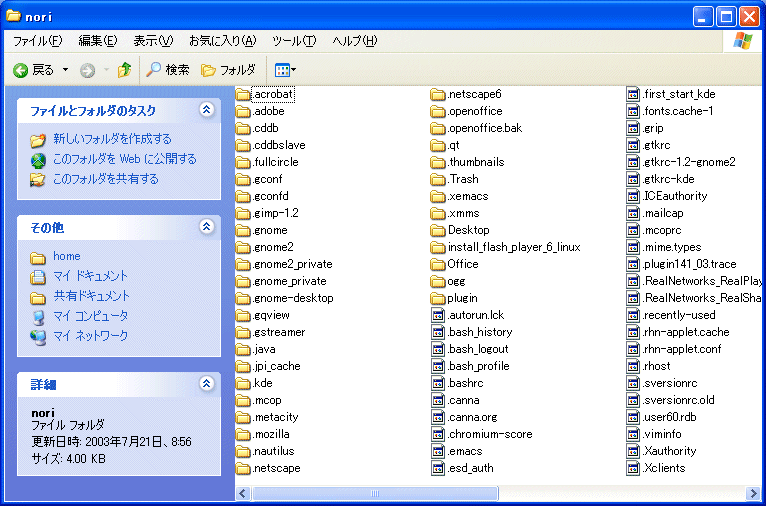The image size is (766, 506).
Task: Select the .viminfo file icon
Action: [x=633, y=434]
